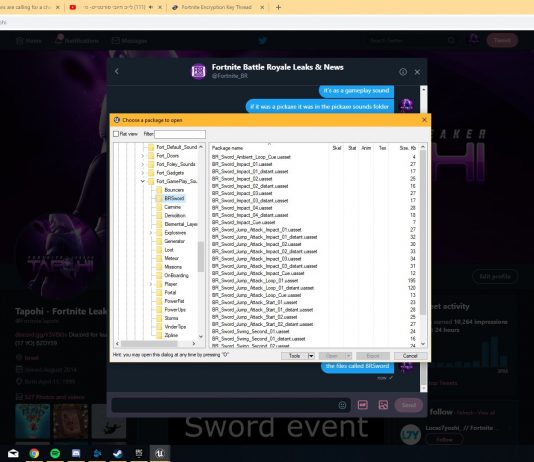Viewport: 534px width, 462px height.
Task: Click the info icon in the conversation header
Action: tap(403, 72)
